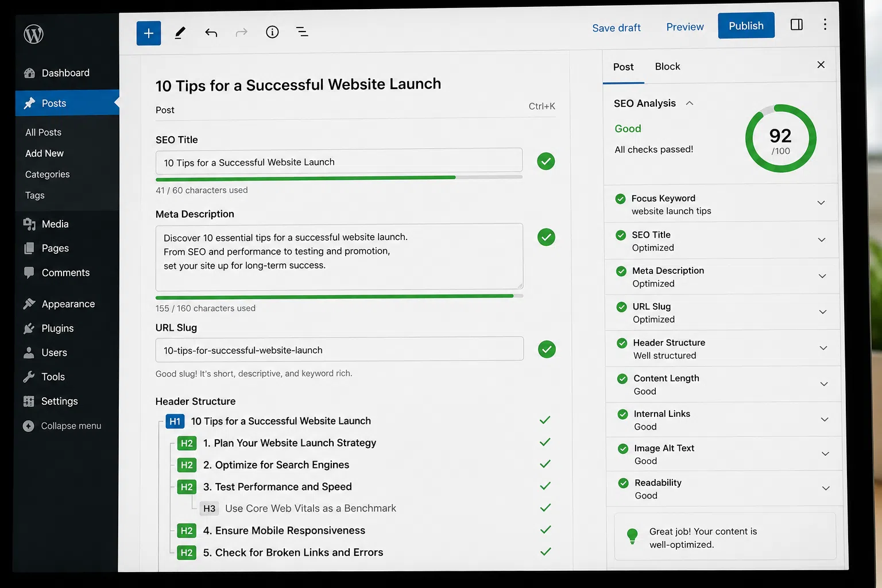Click the Tools wrench icon
Image resolution: width=882 pixels, height=588 pixels.
(x=29, y=377)
